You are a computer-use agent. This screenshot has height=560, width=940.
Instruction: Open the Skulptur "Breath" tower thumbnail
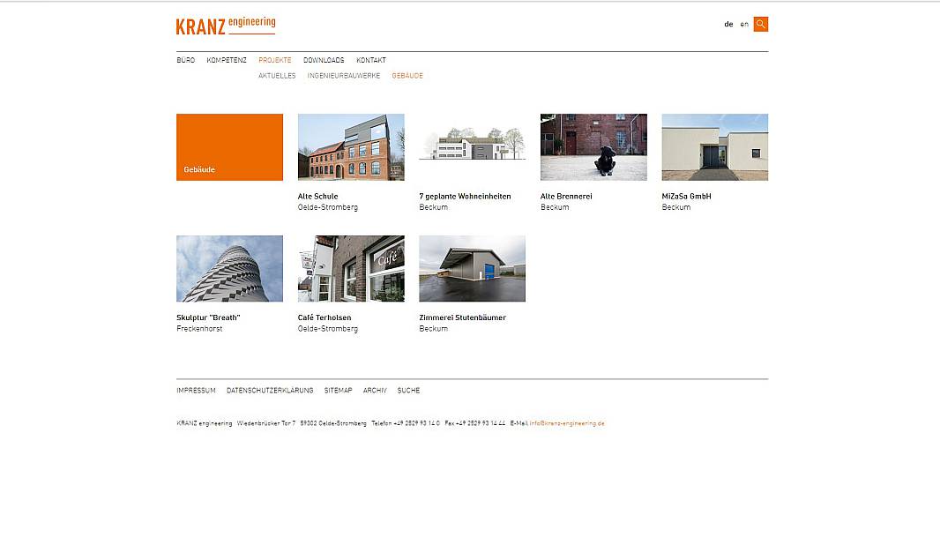click(x=229, y=269)
